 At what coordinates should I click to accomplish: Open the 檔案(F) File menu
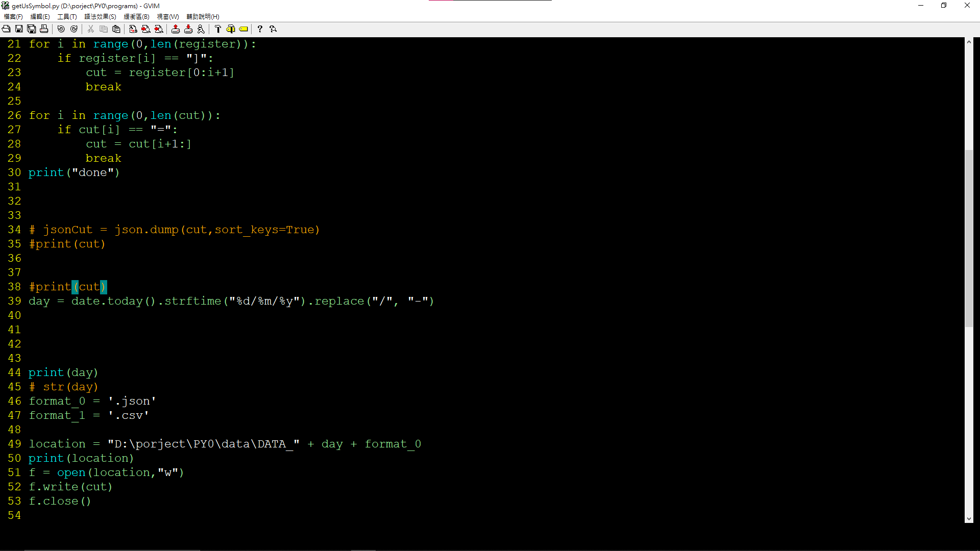click(x=13, y=17)
